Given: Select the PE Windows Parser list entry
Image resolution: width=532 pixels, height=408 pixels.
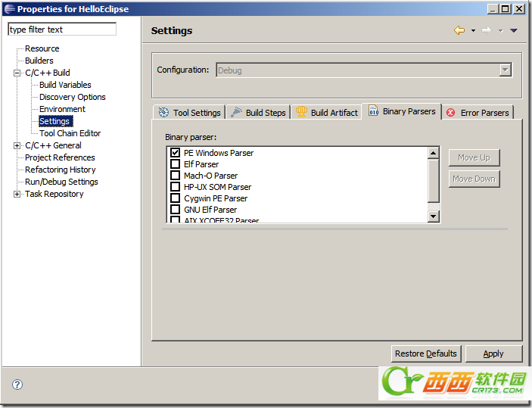Looking at the screenshot, I should tap(219, 153).
